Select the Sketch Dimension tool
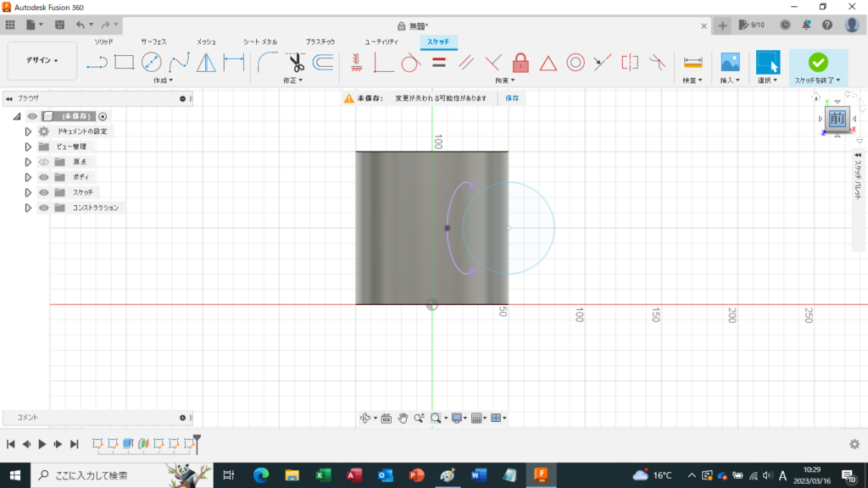The height and width of the screenshot is (488, 868). (234, 62)
